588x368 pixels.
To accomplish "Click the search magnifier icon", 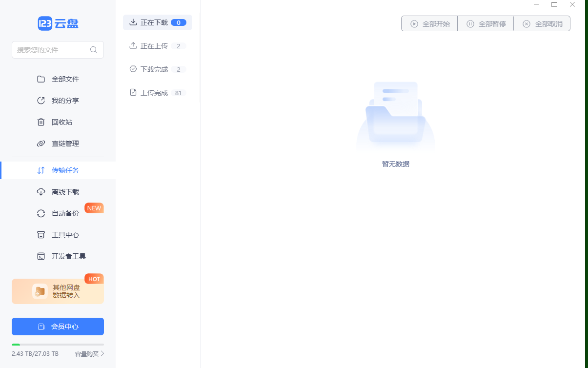I will tap(94, 50).
